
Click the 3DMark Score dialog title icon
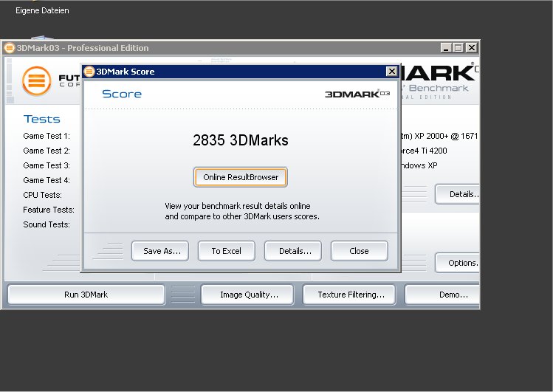tap(89, 72)
